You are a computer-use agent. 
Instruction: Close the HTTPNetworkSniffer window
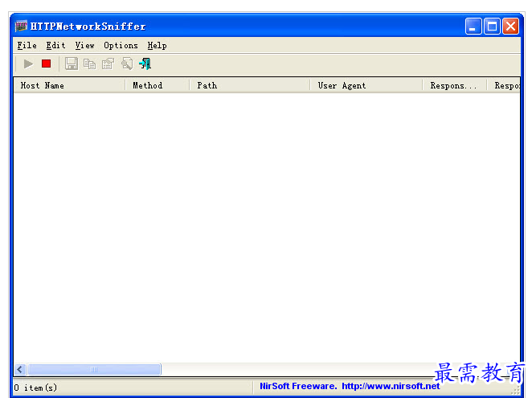coord(510,27)
